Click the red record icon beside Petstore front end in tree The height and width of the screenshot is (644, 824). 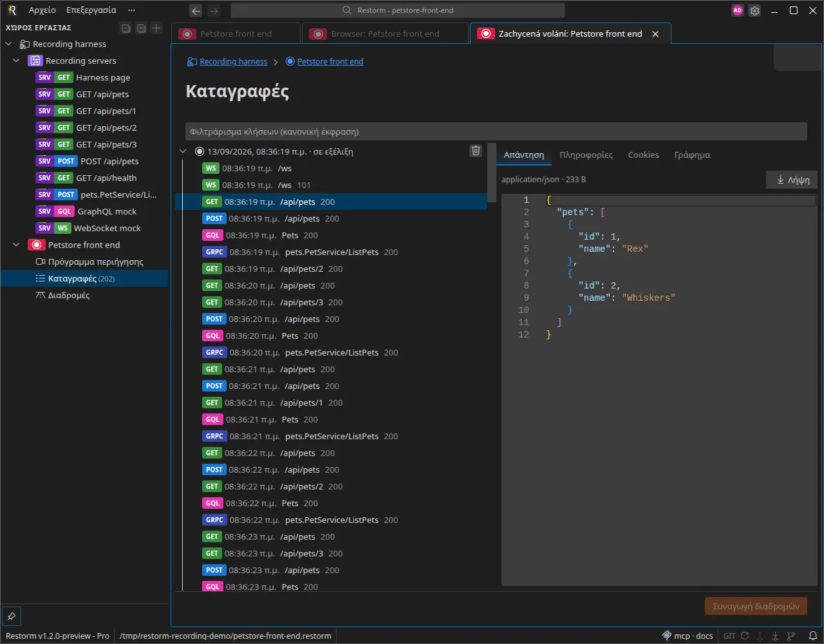(36, 245)
